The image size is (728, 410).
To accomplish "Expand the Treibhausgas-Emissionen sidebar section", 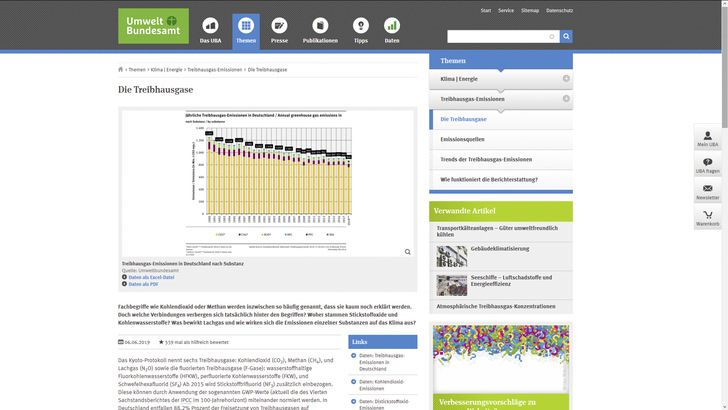I will coord(566,99).
